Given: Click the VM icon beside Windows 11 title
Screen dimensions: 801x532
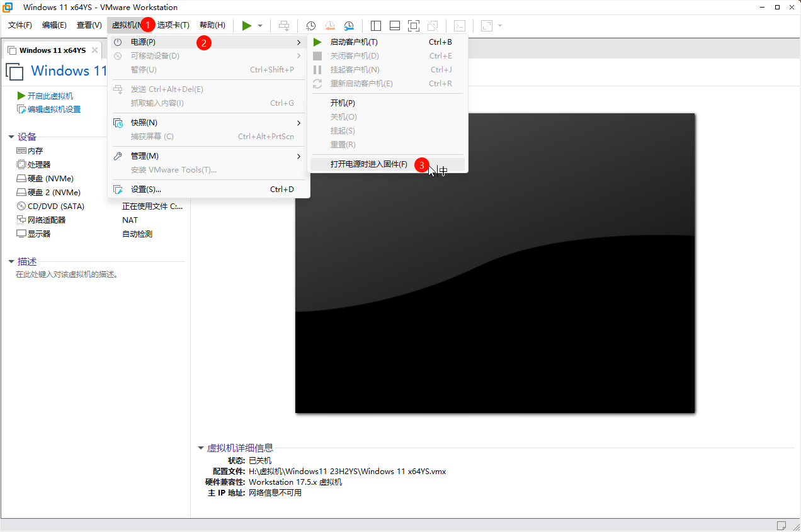Looking at the screenshot, I should (x=14, y=71).
